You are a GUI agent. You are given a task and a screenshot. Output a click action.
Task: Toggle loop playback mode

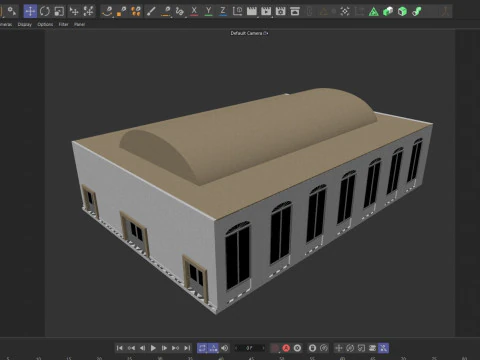coord(202,348)
